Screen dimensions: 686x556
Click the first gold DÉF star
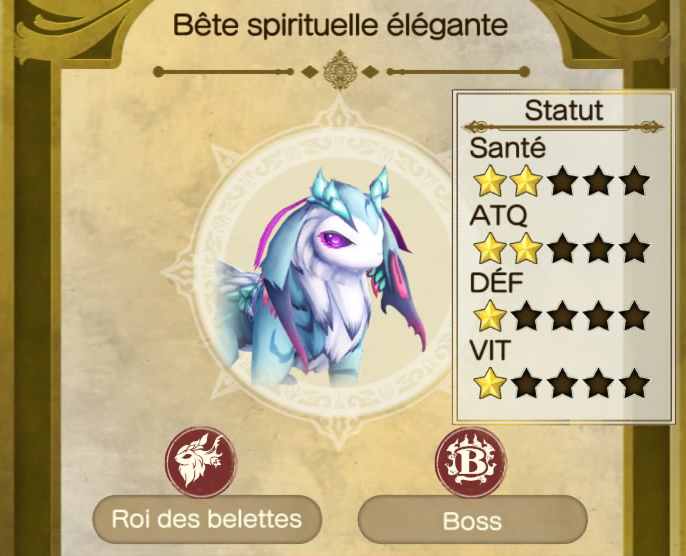pyautogui.click(x=490, y=315)
